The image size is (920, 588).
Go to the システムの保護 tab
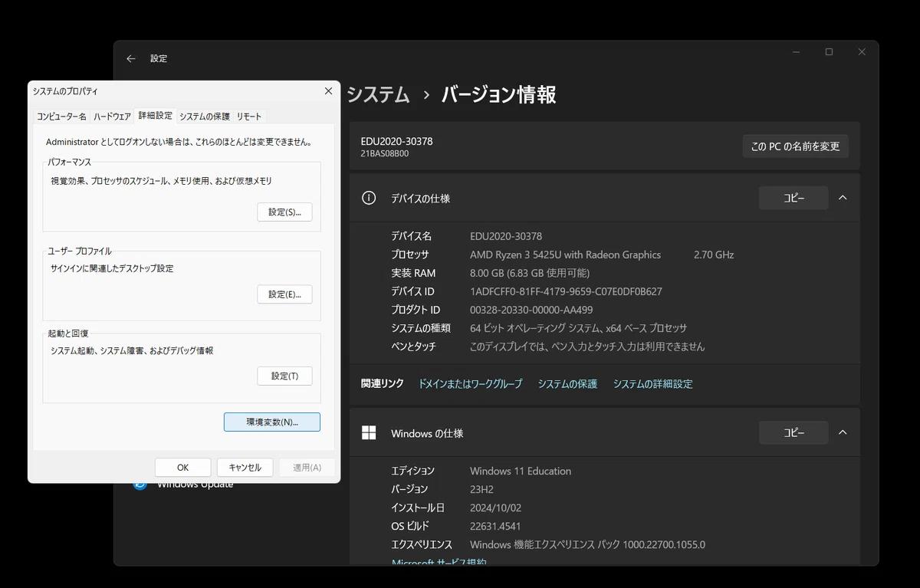[205, 117]
